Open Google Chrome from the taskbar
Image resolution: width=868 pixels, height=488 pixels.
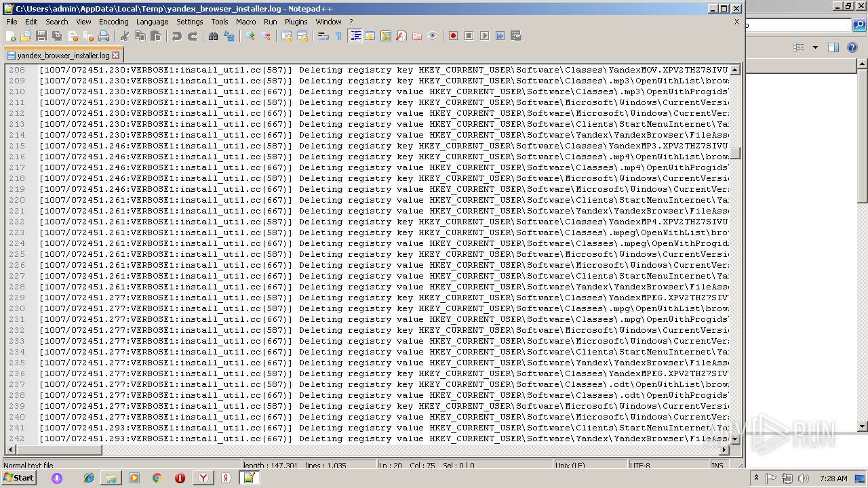pyautogui.click(x=157, y=478)
